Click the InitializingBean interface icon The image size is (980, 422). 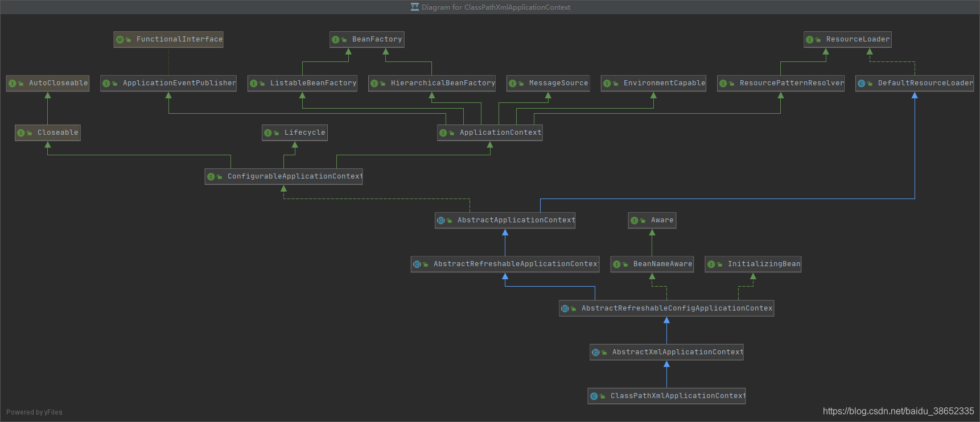[x=711, y=264]
